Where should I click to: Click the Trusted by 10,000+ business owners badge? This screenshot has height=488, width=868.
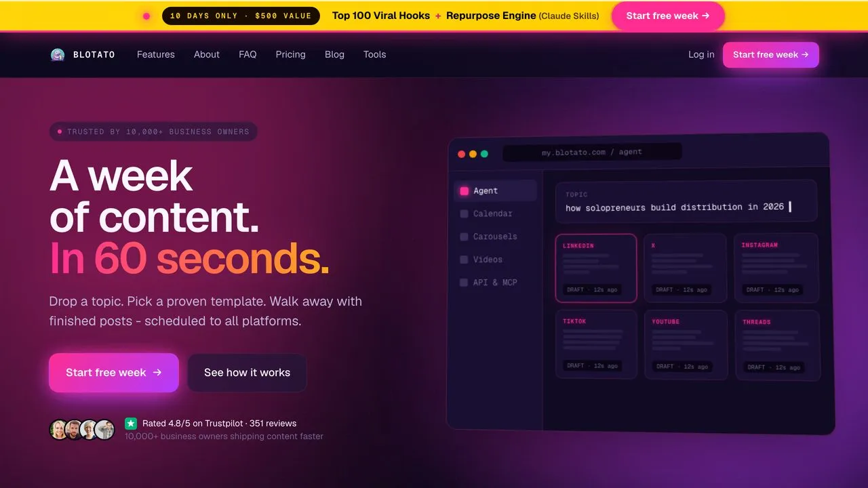(x=153, y=131)
